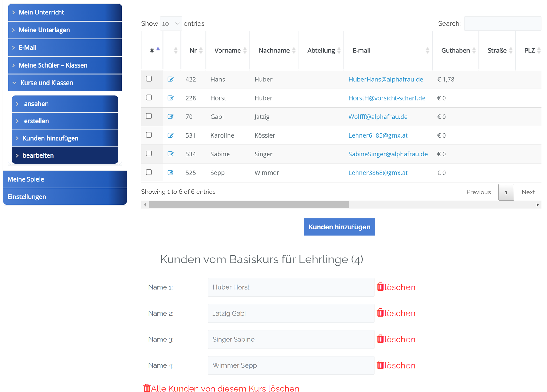Open the HorstH@vorsicht-scharf.de email link
Image resolution: width=547 pixels, height=392 pixels.
tap(386, 98)
